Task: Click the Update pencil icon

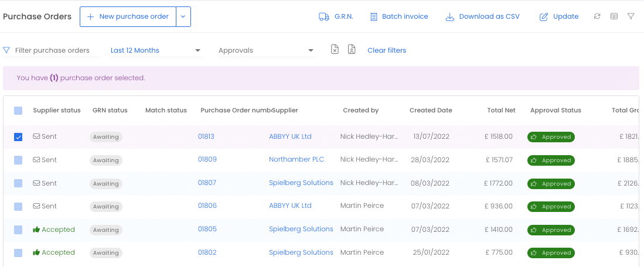Action: (x=544, y=17)
